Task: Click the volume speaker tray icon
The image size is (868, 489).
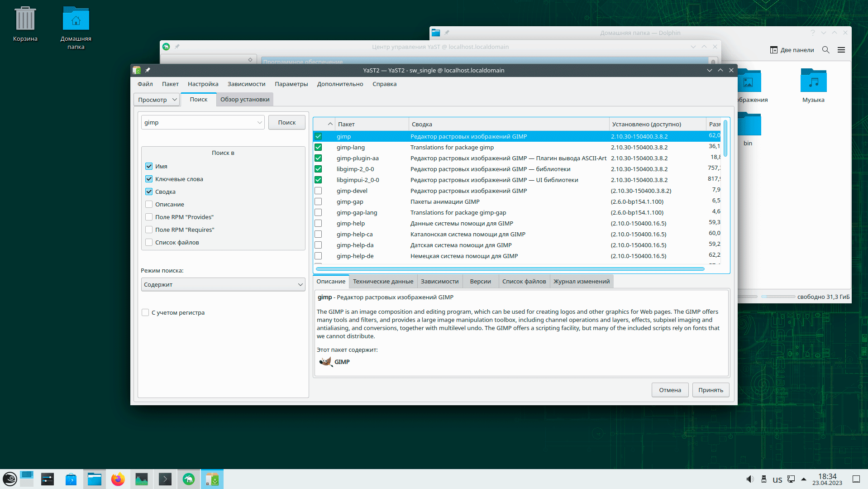Action: point(749,479)
